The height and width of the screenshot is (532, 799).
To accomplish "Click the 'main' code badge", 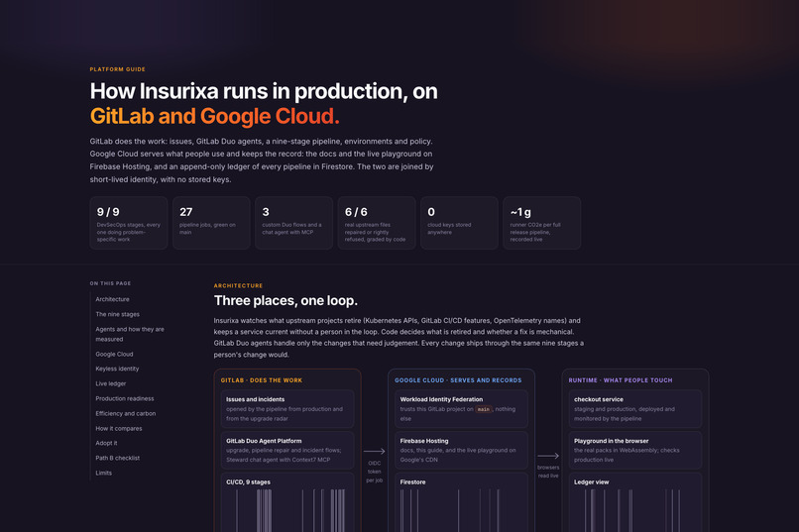I will click(484, 409).
